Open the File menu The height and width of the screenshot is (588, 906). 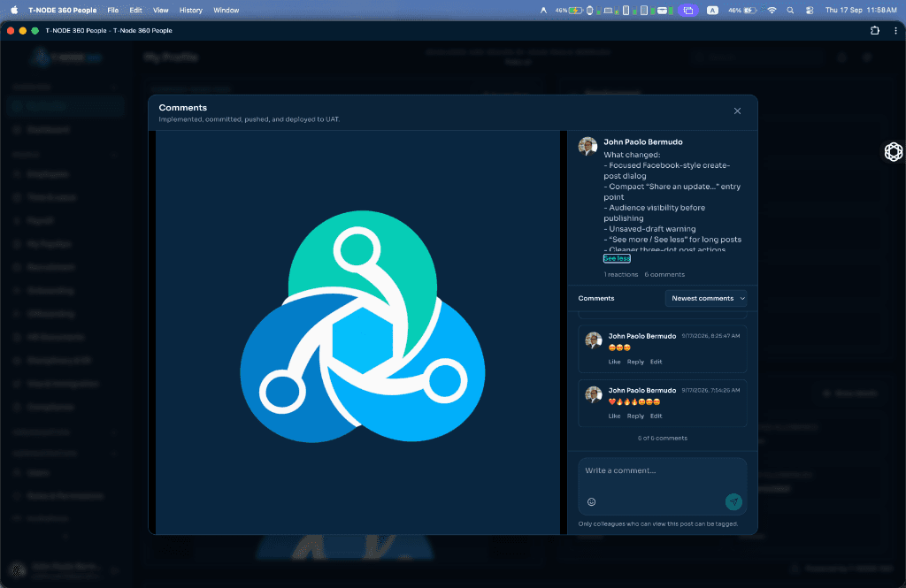(x=112, y=10)
